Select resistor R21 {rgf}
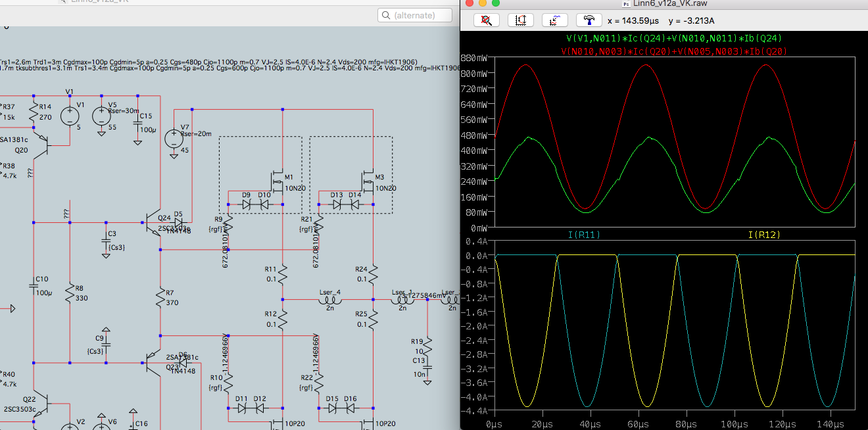Screen dimensions: 868x430 [x=318, y=225]
